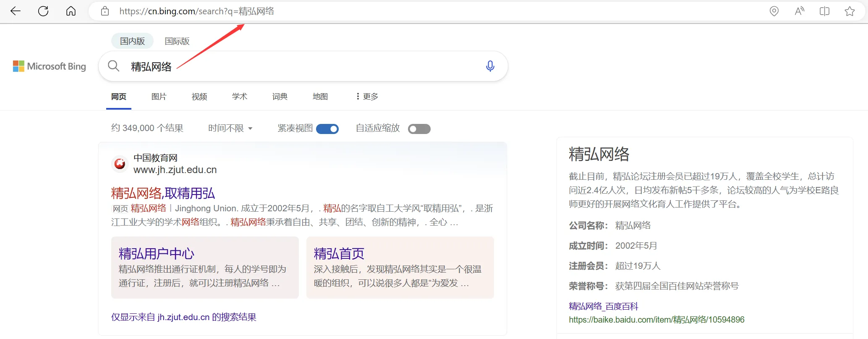
Task: Click the Microsoft Bing logo
Action: point(50,66)
